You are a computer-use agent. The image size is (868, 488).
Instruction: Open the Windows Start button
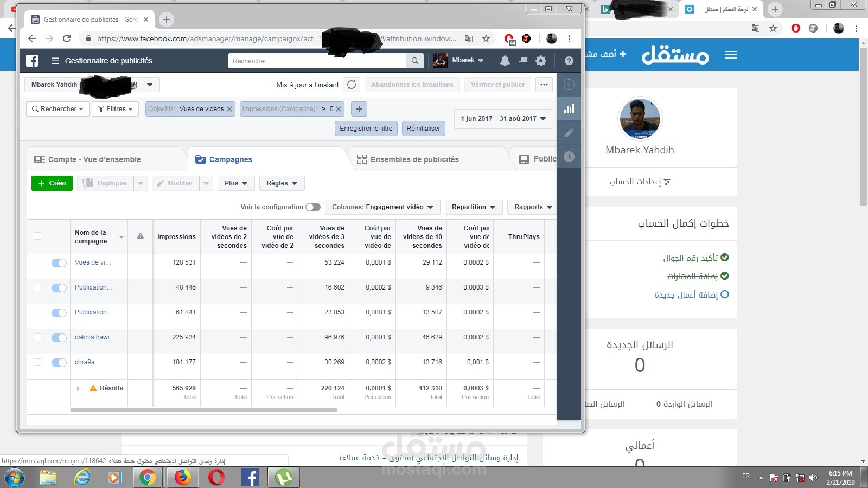15,478
